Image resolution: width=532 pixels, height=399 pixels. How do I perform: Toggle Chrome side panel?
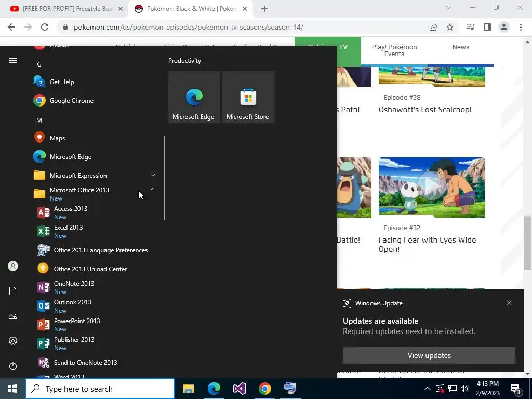487,27
